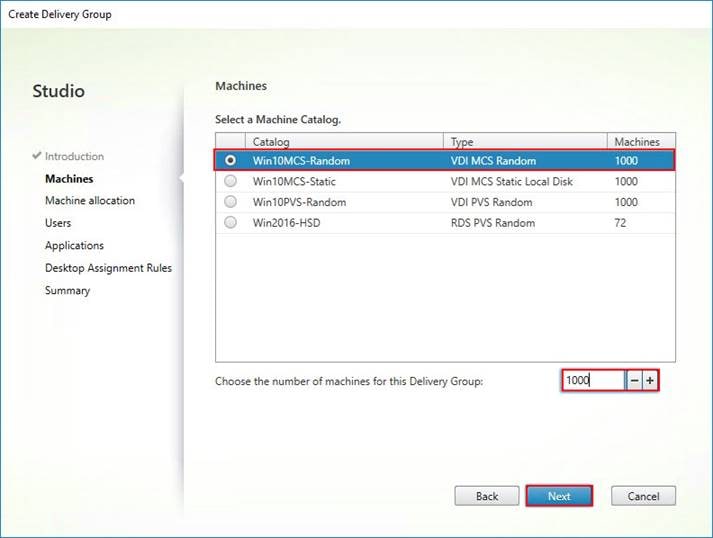This screenshot has height=538, width=713.
Task: Click the 'VDI PVS Random' type cell
Action: (492, 202)
